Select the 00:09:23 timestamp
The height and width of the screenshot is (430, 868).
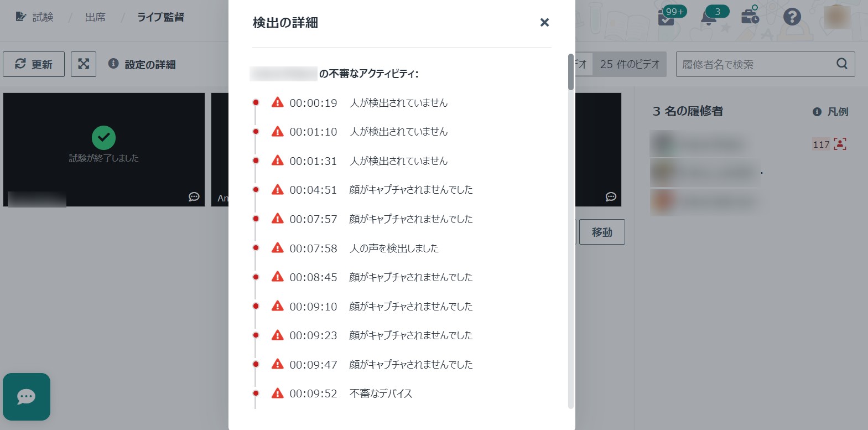(313, 335)
